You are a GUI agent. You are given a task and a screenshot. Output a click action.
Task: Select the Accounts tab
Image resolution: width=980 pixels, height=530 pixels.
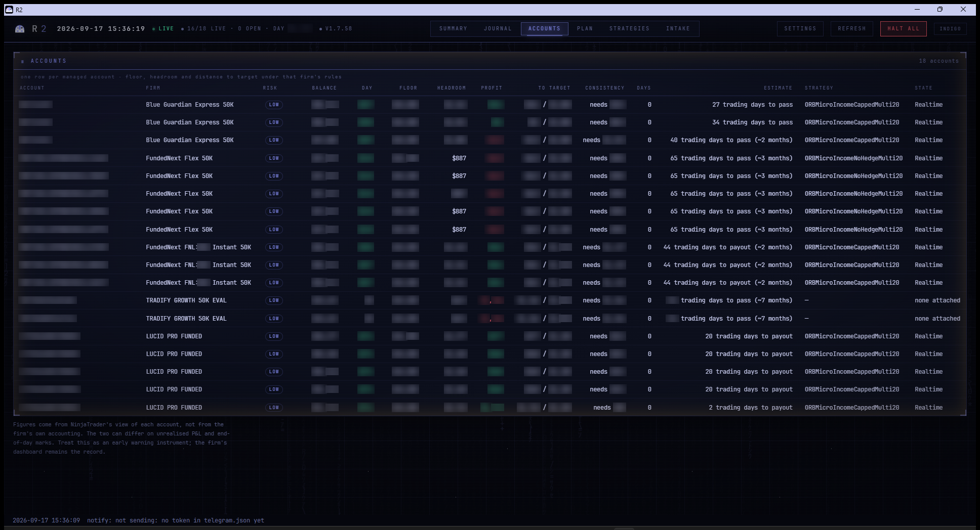[x=544, y=29]
